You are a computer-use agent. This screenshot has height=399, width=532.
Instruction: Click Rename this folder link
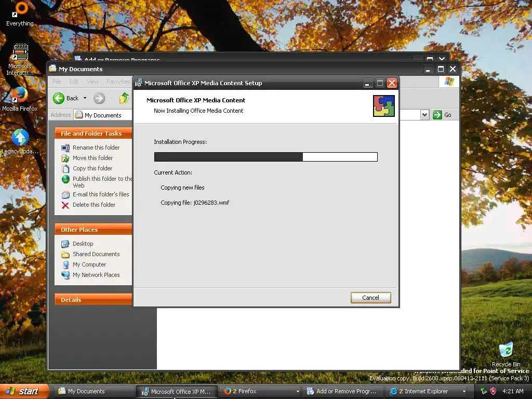click(96, 148)
